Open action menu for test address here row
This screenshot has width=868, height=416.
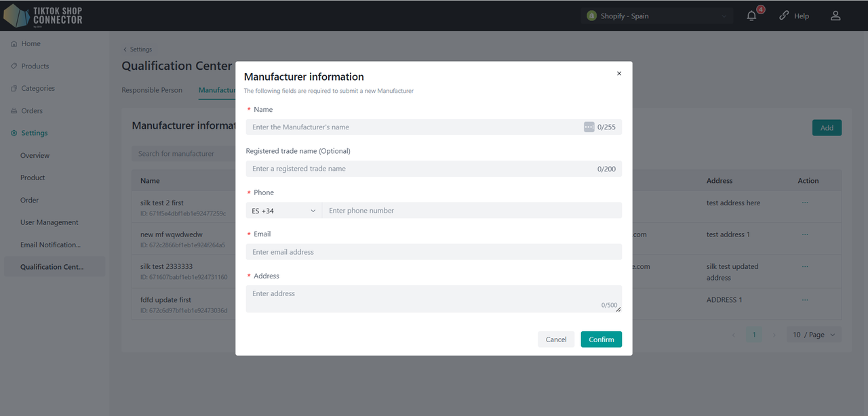pos(805,203)
